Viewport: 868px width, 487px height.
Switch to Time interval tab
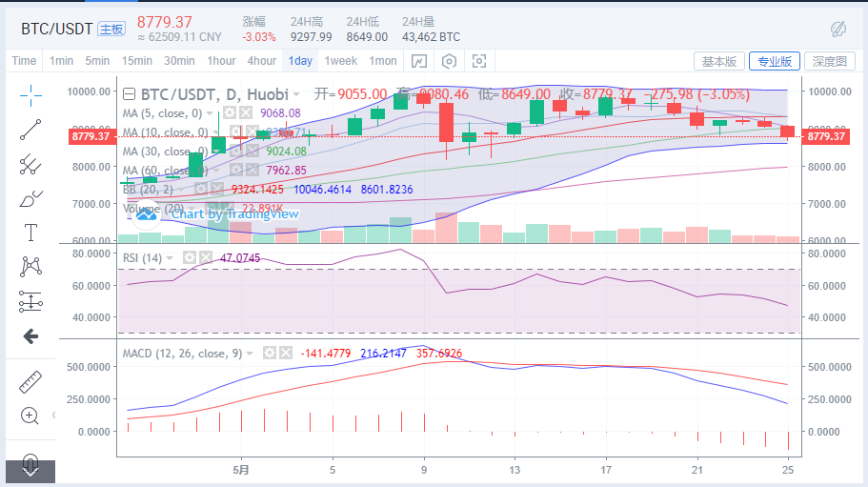point(24,61)
